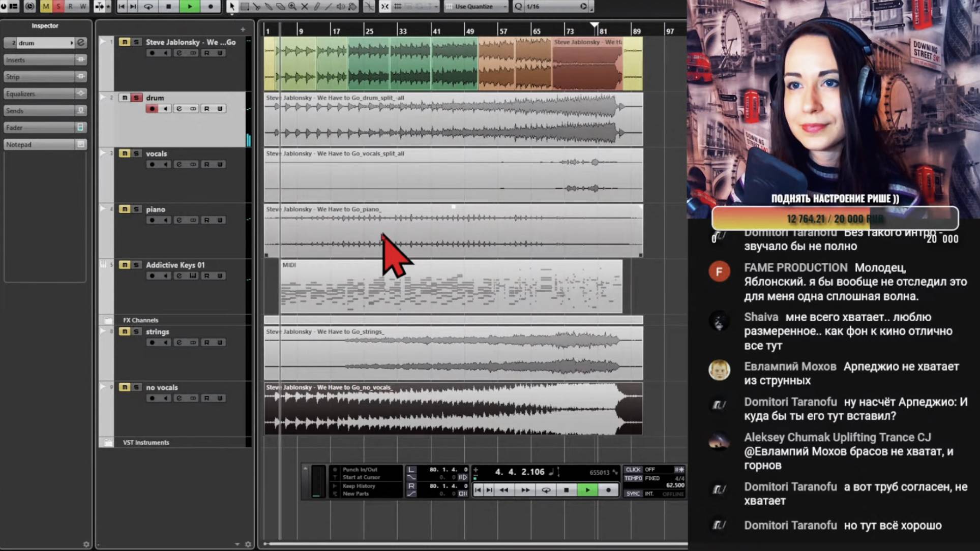Mute the vocals track

click(x=124, y=154)
